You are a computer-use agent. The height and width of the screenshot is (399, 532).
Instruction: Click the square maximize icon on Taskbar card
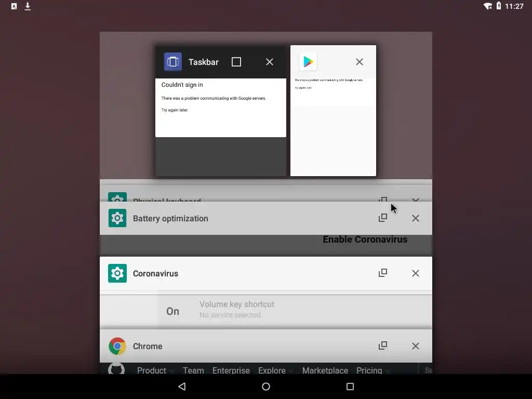236,62
